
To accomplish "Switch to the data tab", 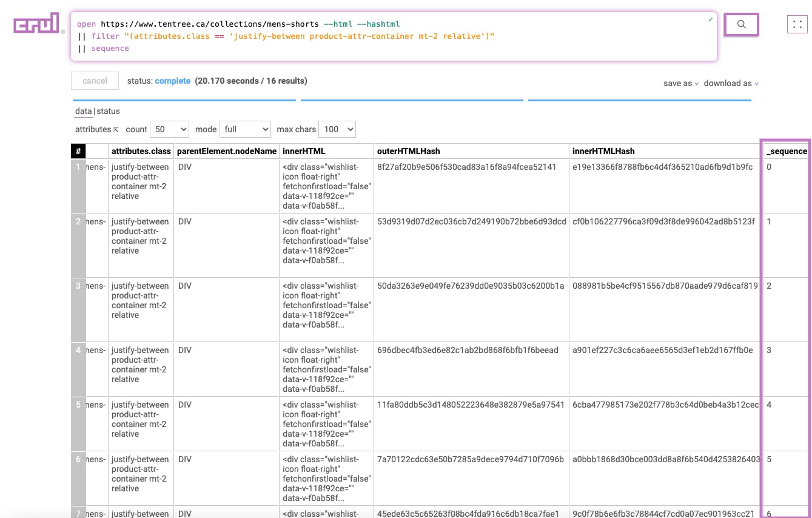I will tap(83, 111).
